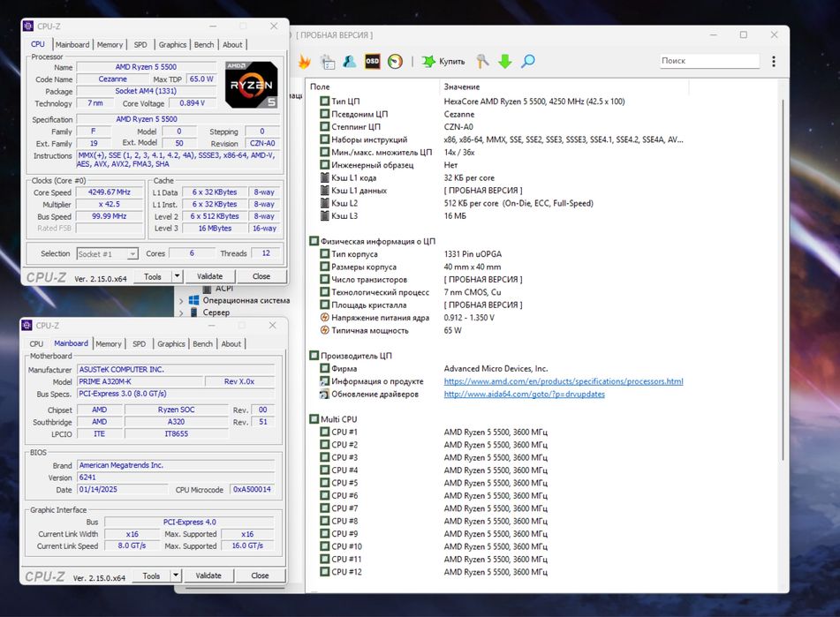Click the Купить buy button

(443, 62)
